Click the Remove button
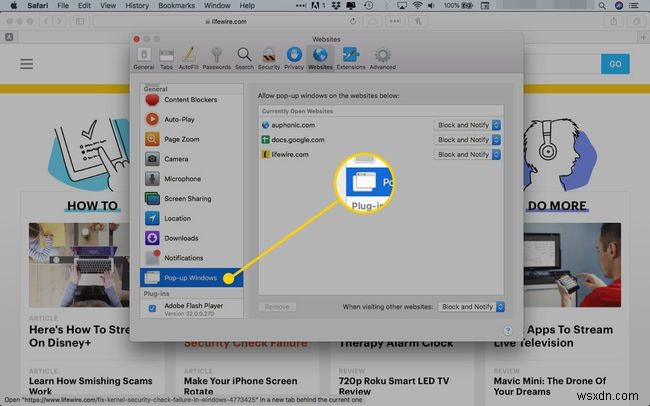This screenshot has width=650, height=406. click(x=277, y=307)
